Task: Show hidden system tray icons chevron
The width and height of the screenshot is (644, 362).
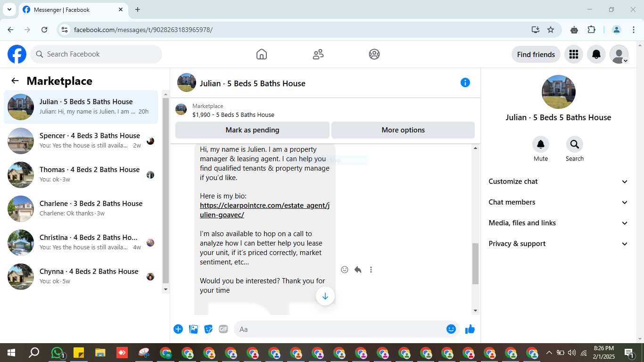Action: [x=549, y=353]
